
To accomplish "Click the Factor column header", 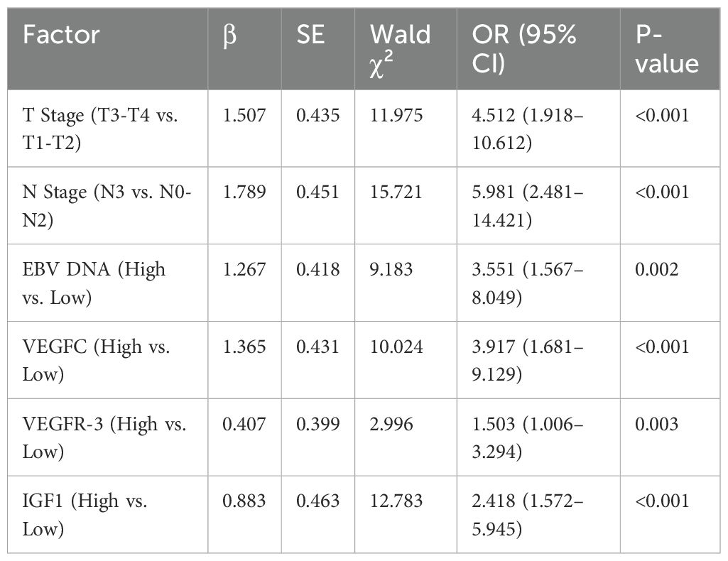I will 61,35.
